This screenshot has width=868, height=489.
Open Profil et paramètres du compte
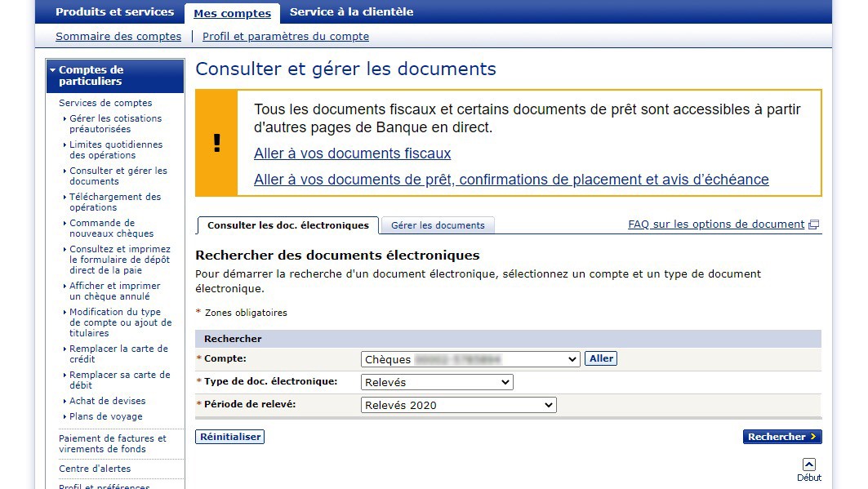[287, 36]
